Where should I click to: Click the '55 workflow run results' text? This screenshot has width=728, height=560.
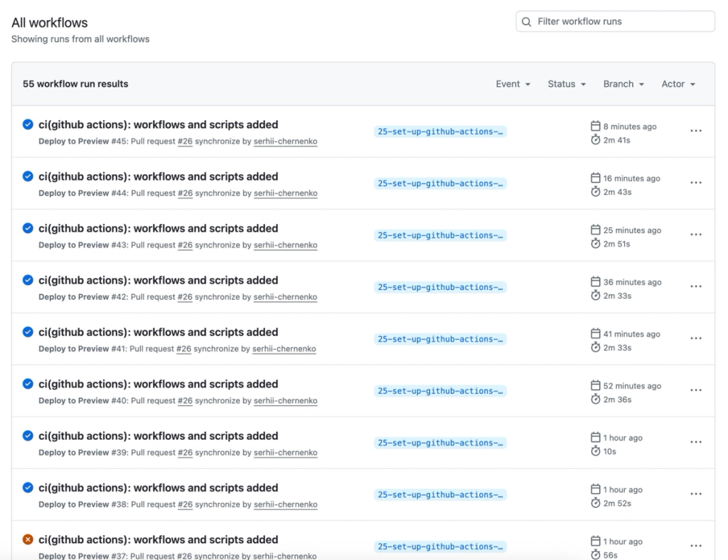(75, 84)
